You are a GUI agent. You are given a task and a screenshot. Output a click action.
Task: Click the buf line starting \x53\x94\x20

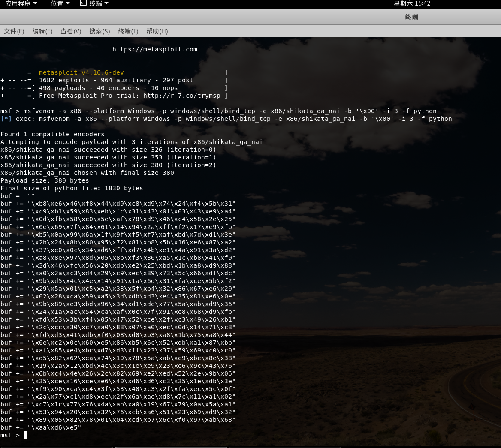[118, 412]
